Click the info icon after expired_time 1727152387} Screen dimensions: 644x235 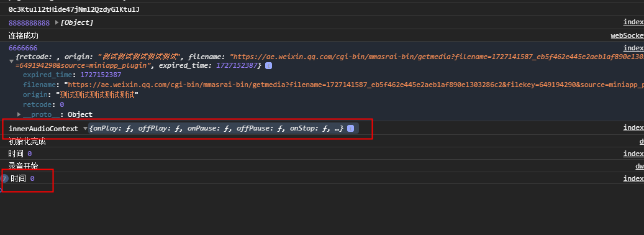point(269,65)
